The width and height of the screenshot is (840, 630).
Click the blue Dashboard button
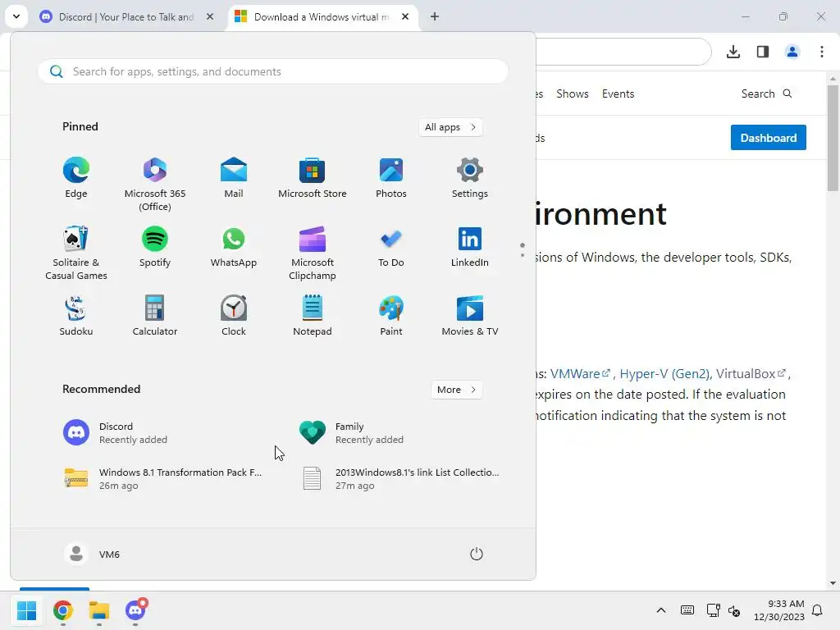coord(768,138)
